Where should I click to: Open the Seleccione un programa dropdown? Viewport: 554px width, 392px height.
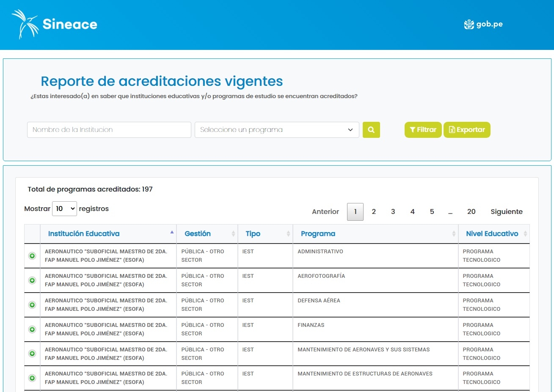(277, 130)
